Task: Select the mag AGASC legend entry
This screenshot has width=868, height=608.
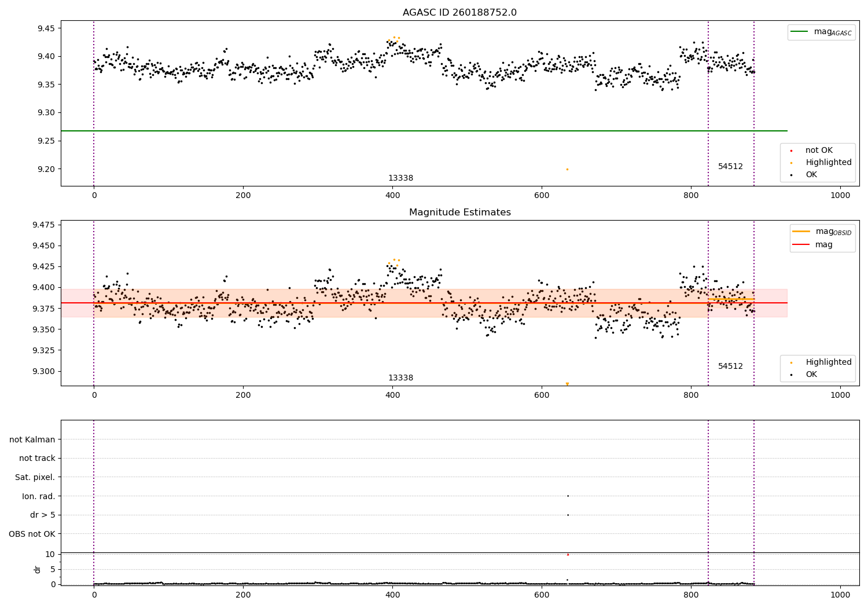Action: click(822, 32)
